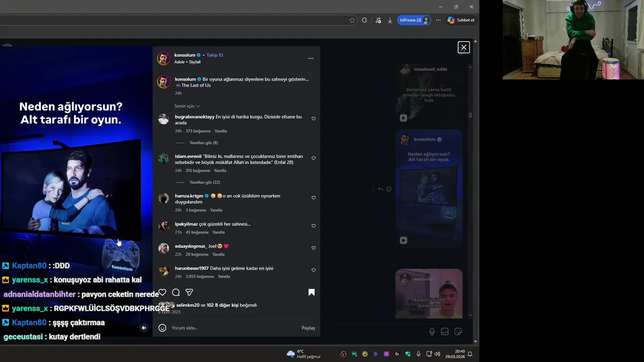The image size is (644, 362).
Task: Like bugraboranoktayy's comment with heart
Action: (x=313, y=119)
